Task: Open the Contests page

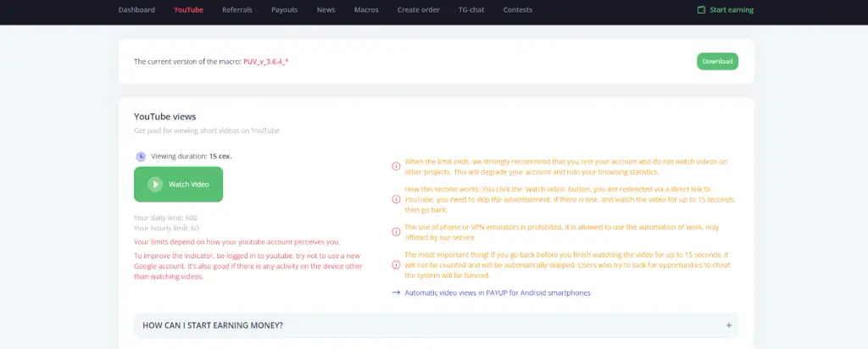Action: coord(518,10)
